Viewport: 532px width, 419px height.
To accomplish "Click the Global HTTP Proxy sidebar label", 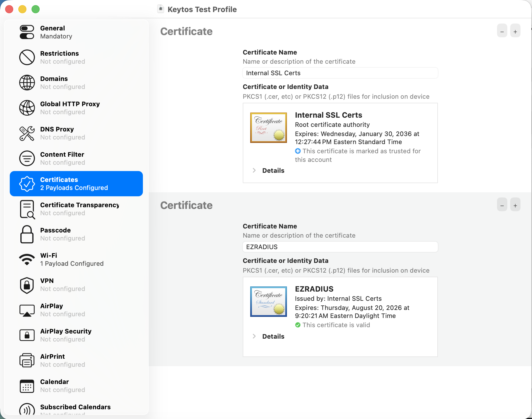I will coord(70,104).
